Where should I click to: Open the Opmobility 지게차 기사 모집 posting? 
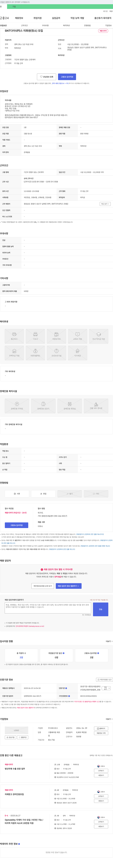(x=24, y=821)
